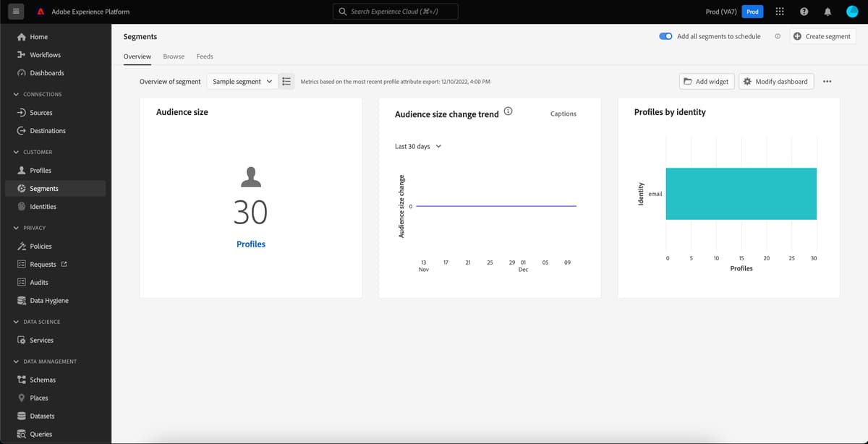Open the Sample segment dropdown
The width and height of the screenshot is (868, 444).
point(242,81)
